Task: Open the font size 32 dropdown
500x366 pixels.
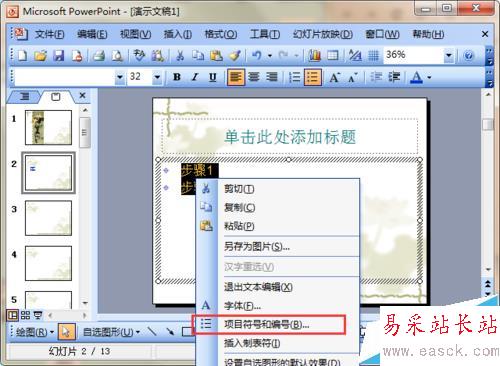Action: [157, 77]
